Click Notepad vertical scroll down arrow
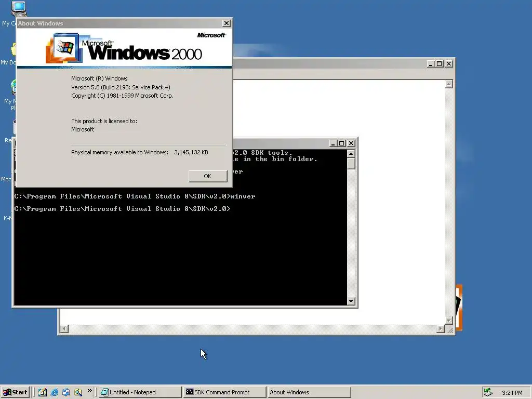 click(449, 320)
